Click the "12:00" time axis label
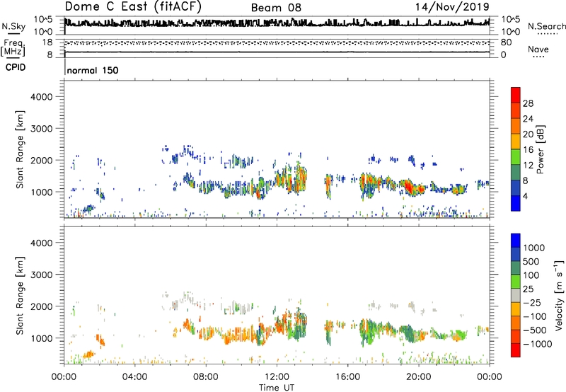The height and width of the screenshot is (392, 566). pyautogui.click(x=277, y=377)
